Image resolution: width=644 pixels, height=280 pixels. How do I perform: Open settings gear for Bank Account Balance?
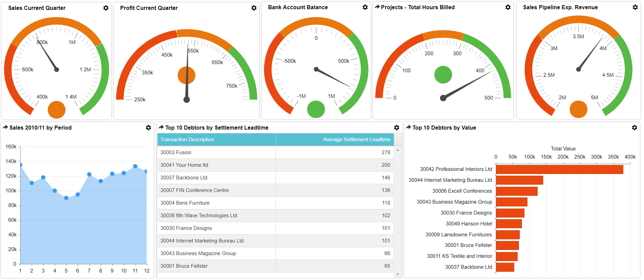[365, 7]
